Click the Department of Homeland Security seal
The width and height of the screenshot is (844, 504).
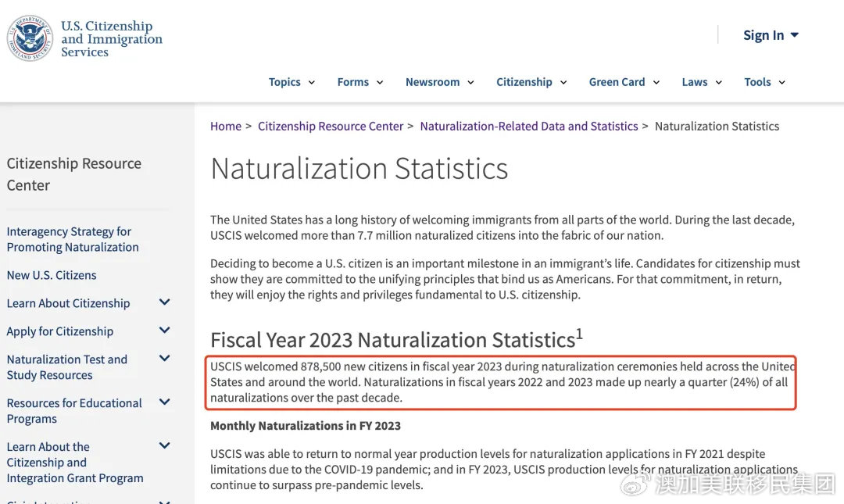[x=30, y=38]
